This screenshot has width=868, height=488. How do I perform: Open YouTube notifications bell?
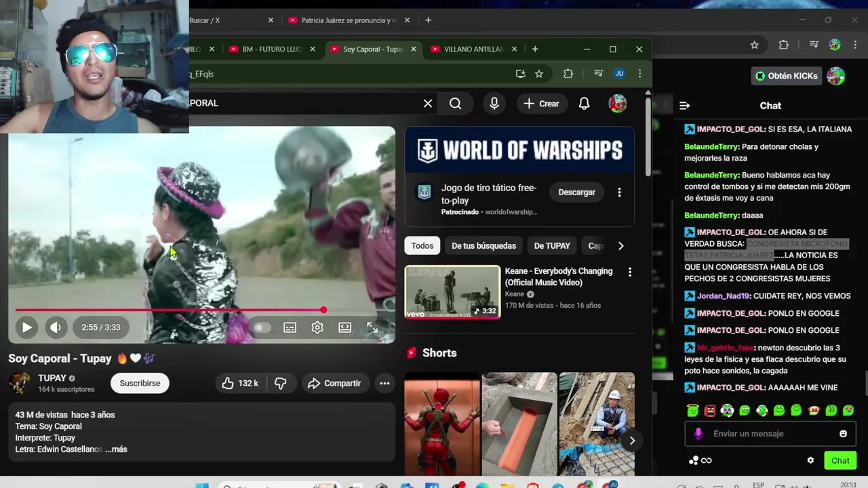coord(584,104)
